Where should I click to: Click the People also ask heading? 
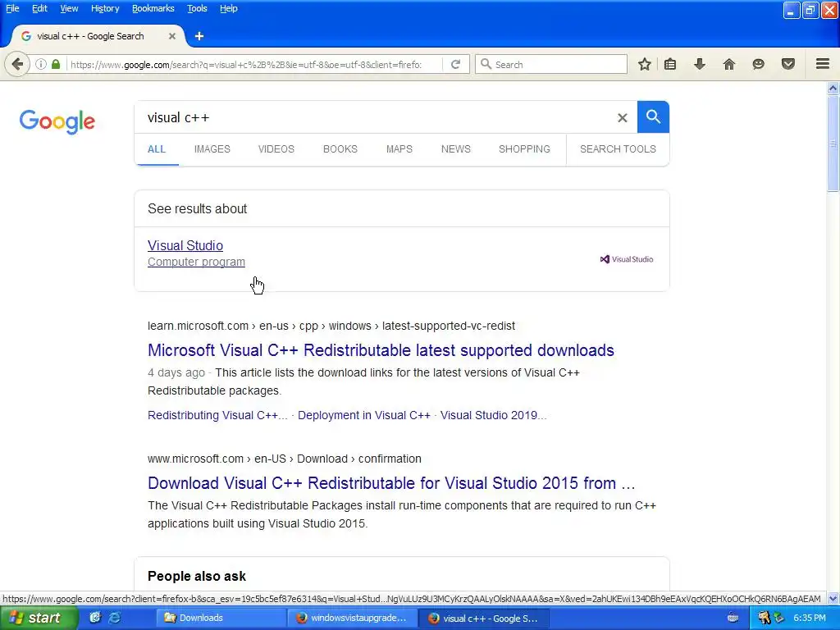[x=197, y=576]
